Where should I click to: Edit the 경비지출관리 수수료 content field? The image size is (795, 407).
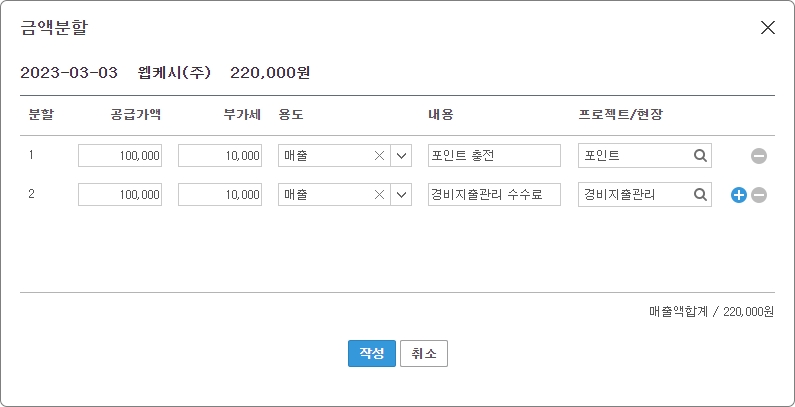pos(494,195)
